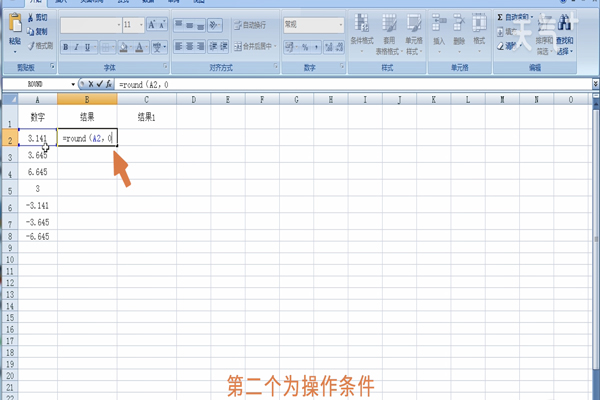Click the decrease indent icon

[x=213, y=46]
